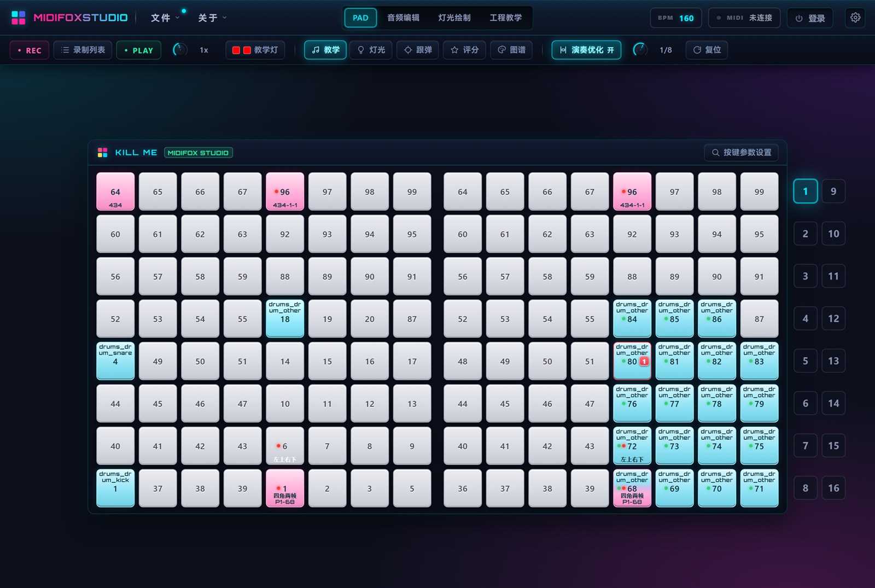
Task: Click the PLAY button
Action: point(139,50)
